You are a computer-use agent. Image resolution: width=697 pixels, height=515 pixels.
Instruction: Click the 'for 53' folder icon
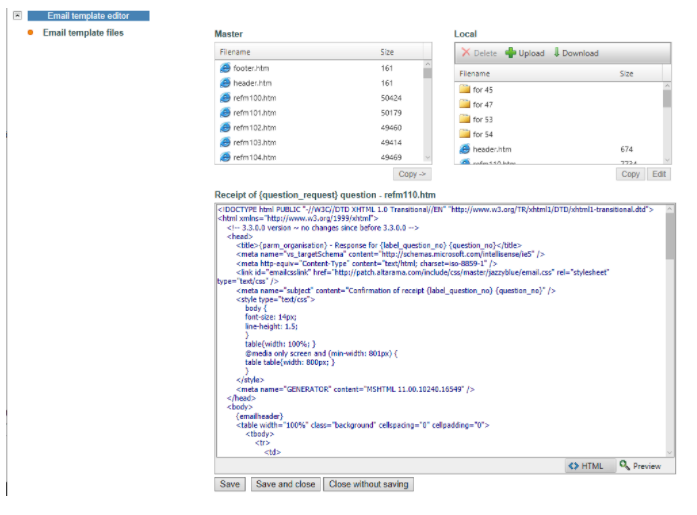click(465, 119)
